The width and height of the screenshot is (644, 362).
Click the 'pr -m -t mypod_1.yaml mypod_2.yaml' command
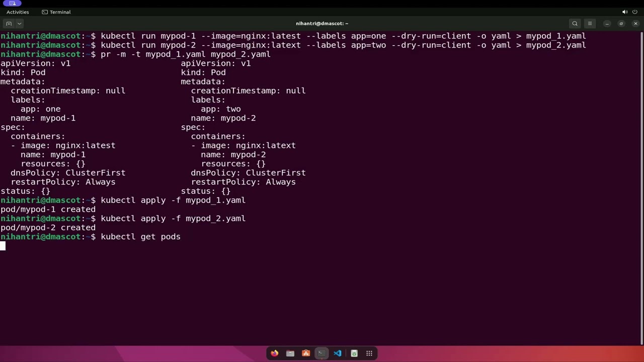186,54
